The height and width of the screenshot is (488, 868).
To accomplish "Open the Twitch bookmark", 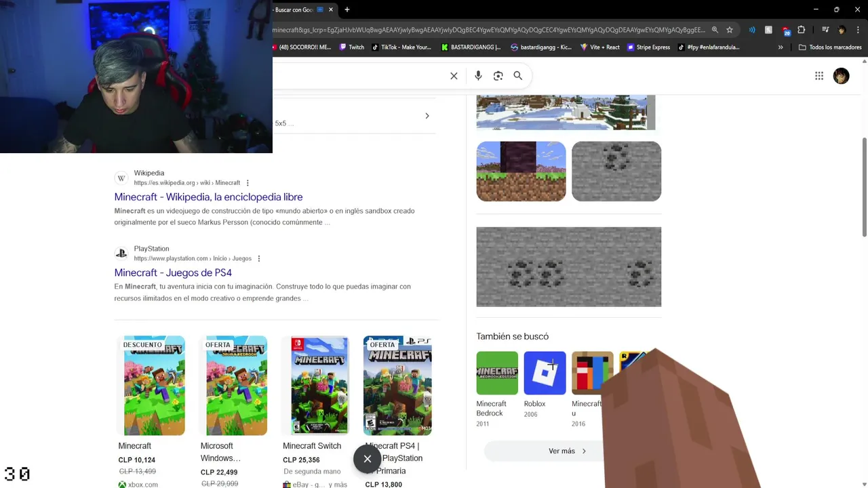I will tap(352, 47).
